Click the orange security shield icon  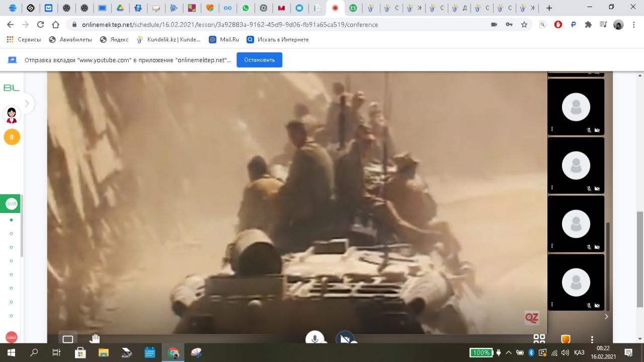coord(566,339)
